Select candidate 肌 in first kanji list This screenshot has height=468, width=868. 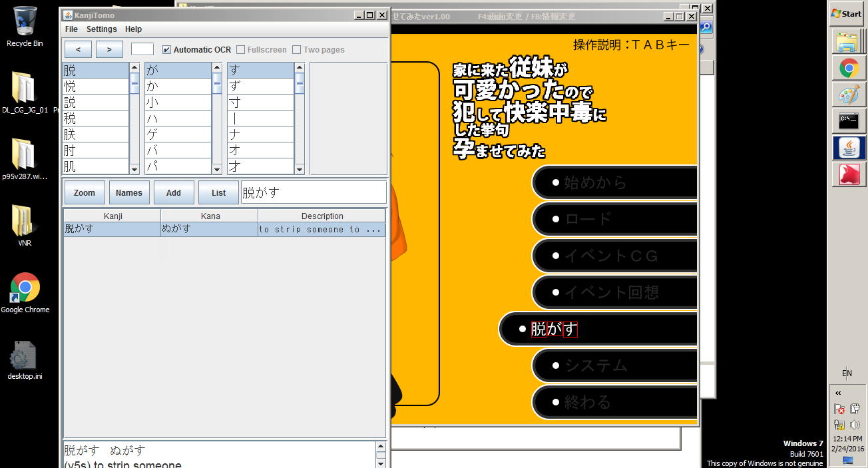coord(96,166)
